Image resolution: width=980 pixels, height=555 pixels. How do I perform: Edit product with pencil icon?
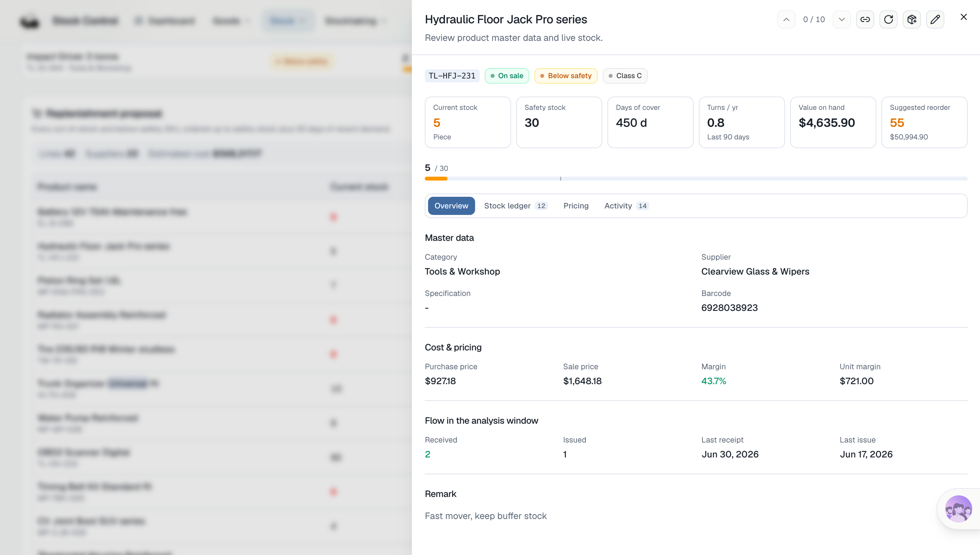[x=935, y=19]
